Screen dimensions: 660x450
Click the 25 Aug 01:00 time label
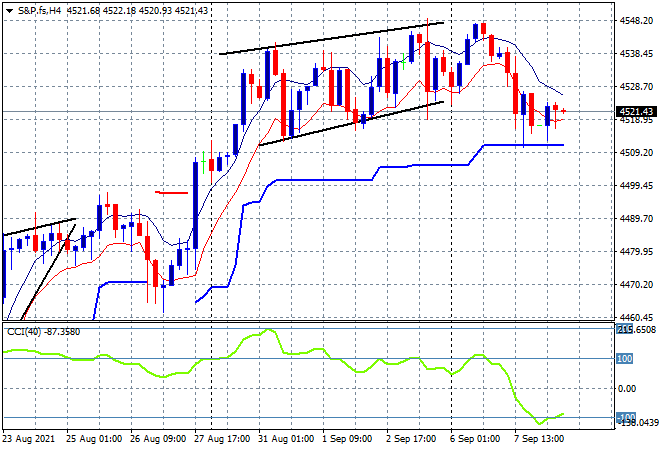94,439
